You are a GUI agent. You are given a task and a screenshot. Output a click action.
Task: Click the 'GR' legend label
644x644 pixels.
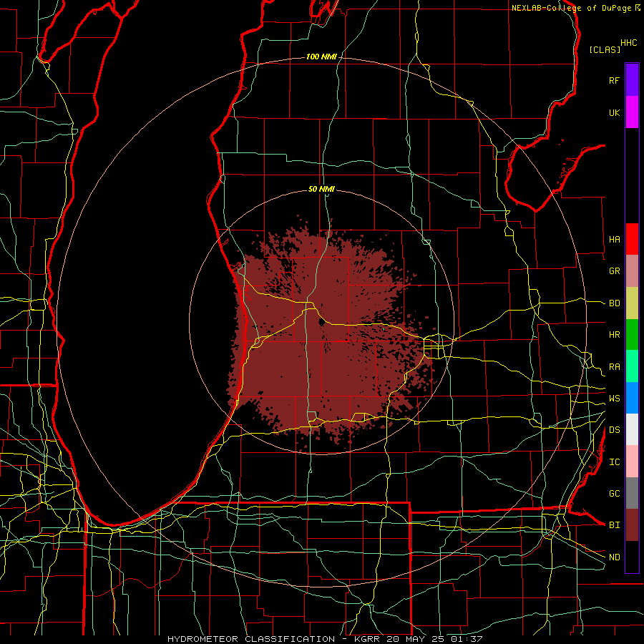click(x=614, y=271)
